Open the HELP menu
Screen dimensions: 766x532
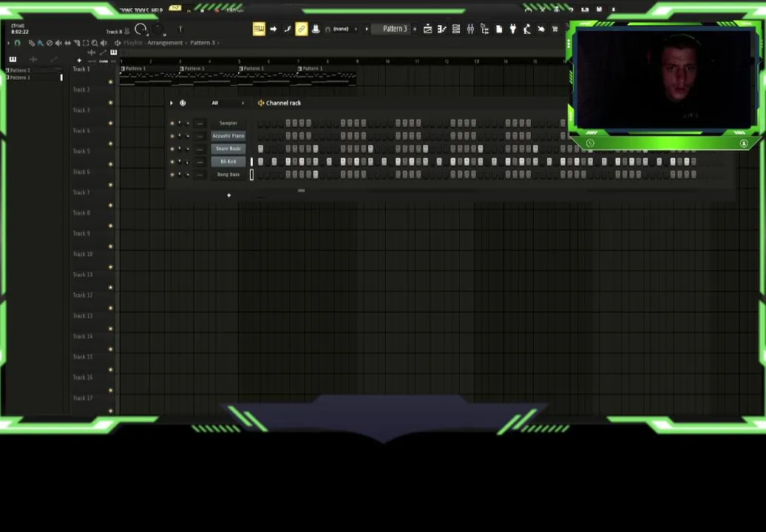pyautogui.click(x=157, y=10)
